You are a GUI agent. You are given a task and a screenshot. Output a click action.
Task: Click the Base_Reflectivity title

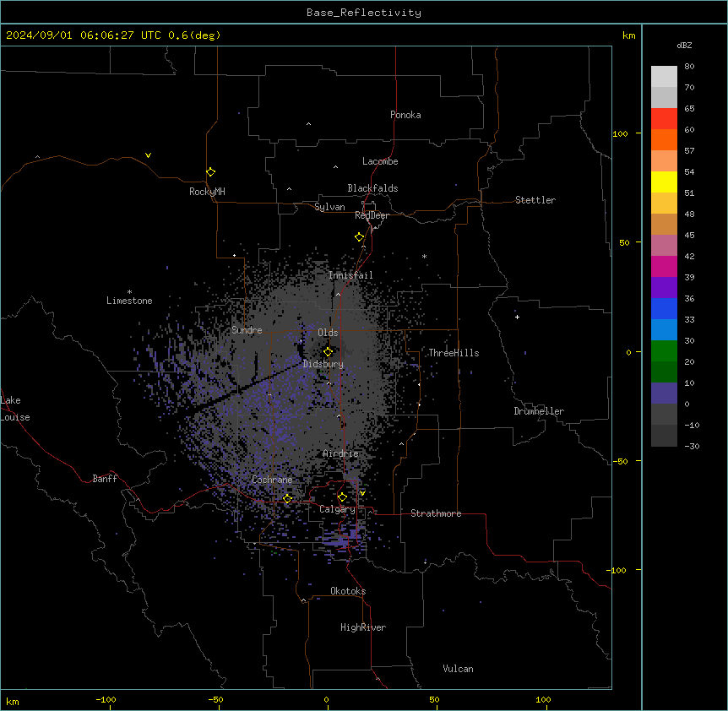pos(364,13)
